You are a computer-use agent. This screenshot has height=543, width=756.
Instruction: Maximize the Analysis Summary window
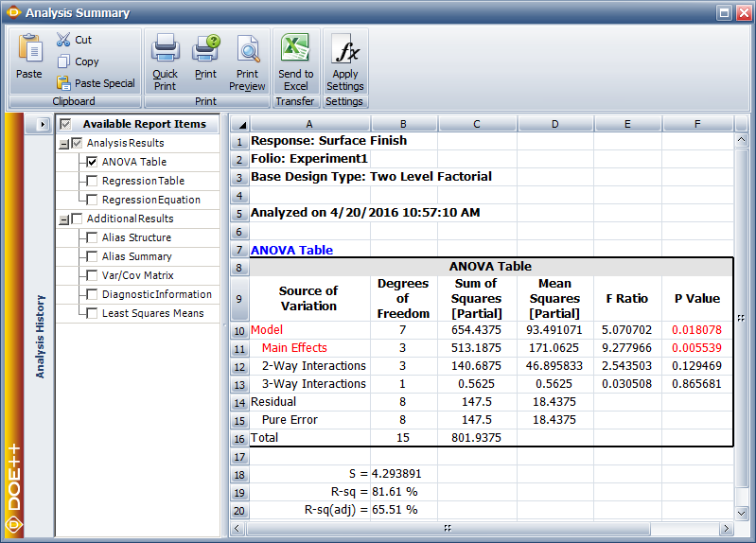[724, 12]
